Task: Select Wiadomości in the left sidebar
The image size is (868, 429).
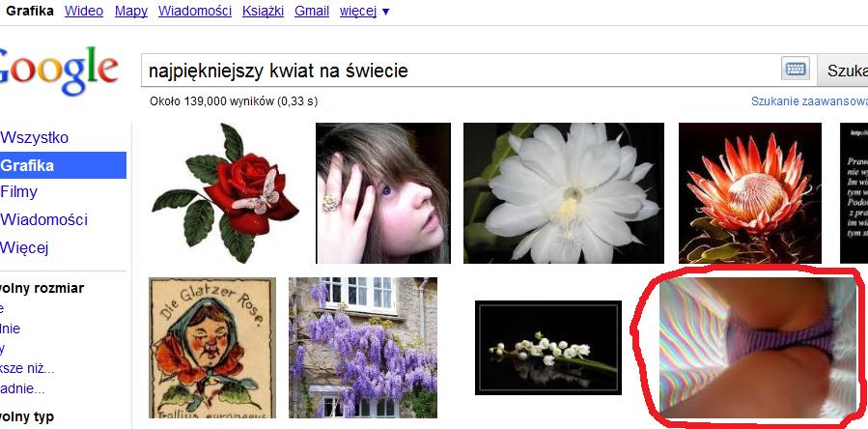Action: [x=43, y=220]
